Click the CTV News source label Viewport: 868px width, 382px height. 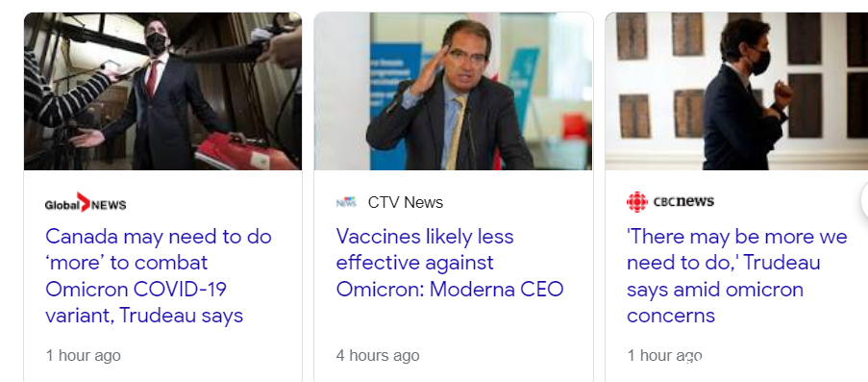[x=406, y=202]
